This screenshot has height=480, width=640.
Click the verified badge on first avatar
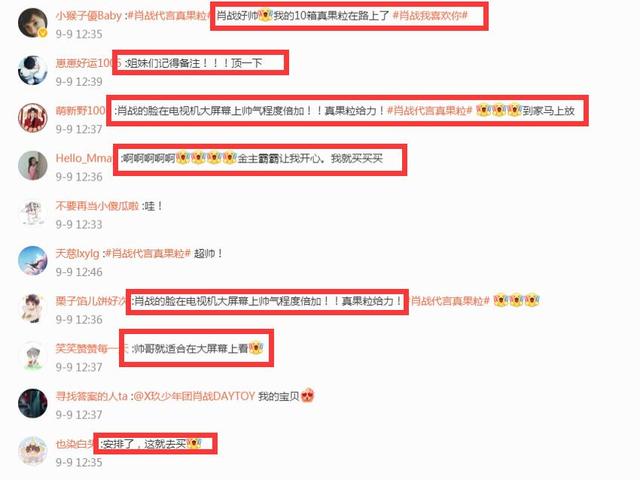(43, 33)
